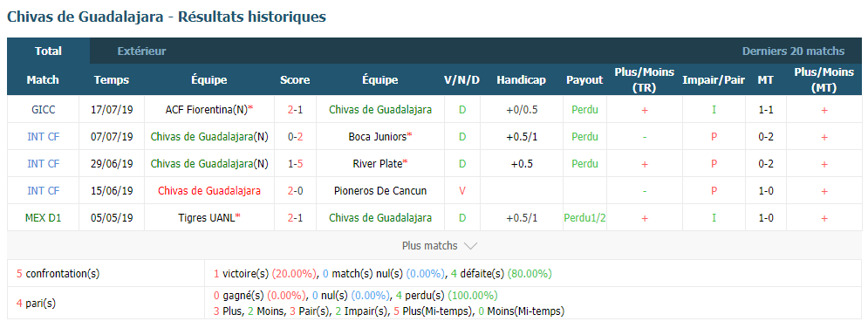Expand the Plus matchs chevron
The height and width of the screenshot is (328, 868).
point(470,246)
